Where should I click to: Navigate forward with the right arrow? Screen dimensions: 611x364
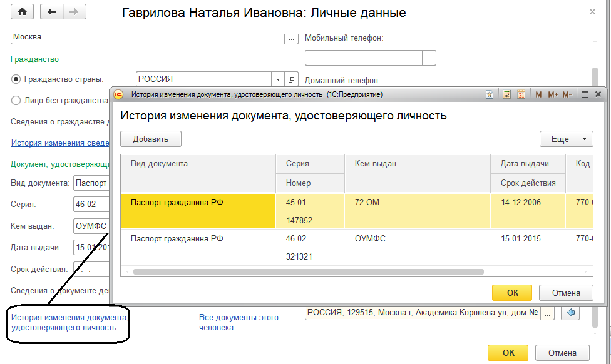pos(74,12)
